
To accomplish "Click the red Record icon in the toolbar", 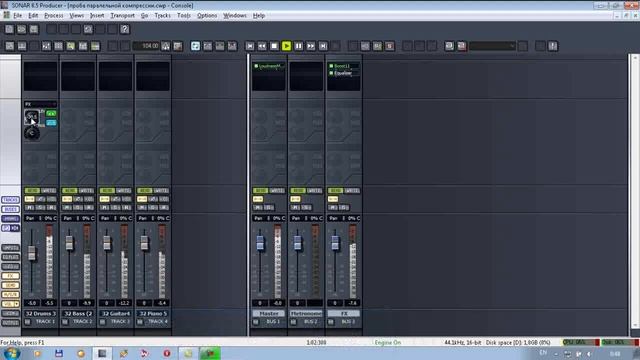I will [x=390, y=46].
